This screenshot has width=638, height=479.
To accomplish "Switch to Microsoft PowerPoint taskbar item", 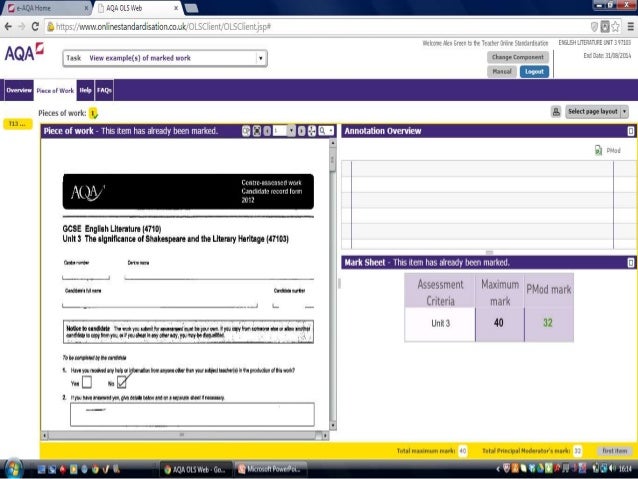I will tap(270, 470).
